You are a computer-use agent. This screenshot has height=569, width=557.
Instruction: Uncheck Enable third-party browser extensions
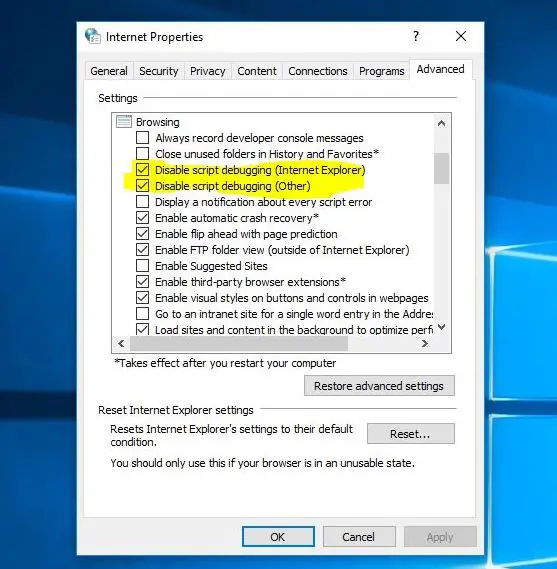(142, 282)
